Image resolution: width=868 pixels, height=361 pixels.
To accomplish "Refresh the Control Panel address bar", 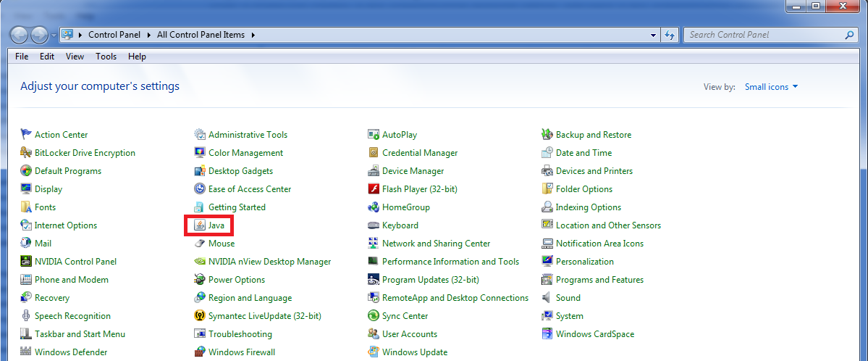I will (669, 34).
